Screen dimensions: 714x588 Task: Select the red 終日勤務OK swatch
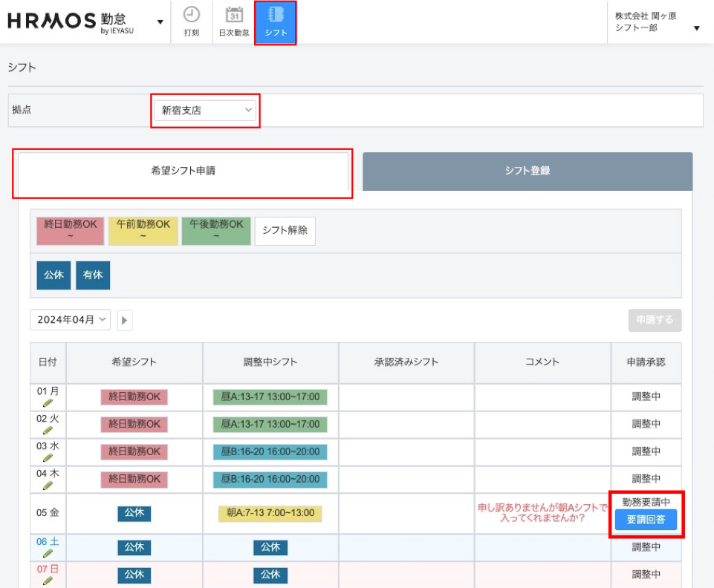click(71, 229)
